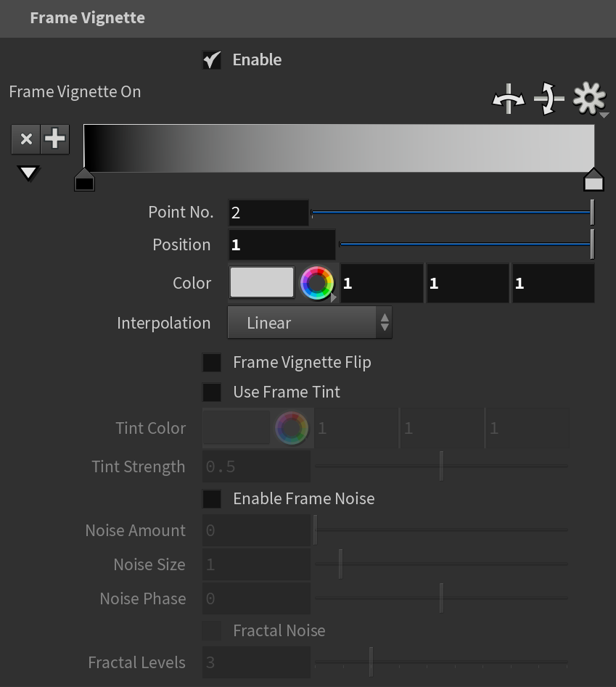Click the reverse ramp domain horizontal flip icon
616x687 pixels.
(508, 99)
